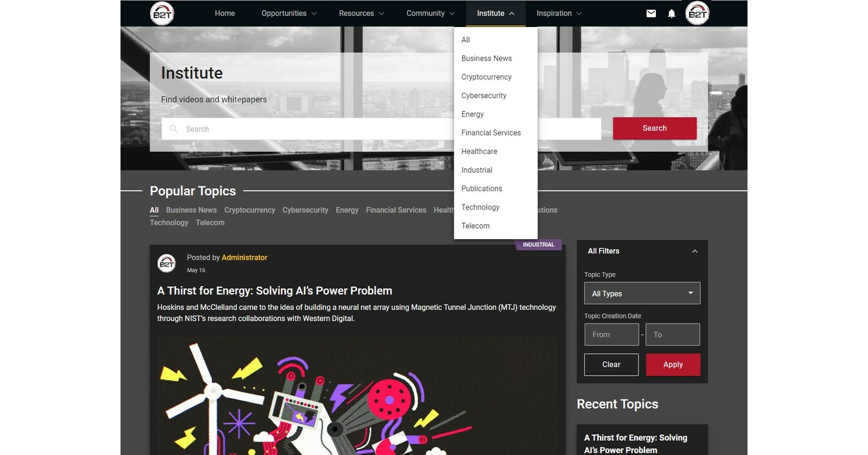
Task: Open 'A Thirst for Energy' article
Action: [x=275, y=290]
